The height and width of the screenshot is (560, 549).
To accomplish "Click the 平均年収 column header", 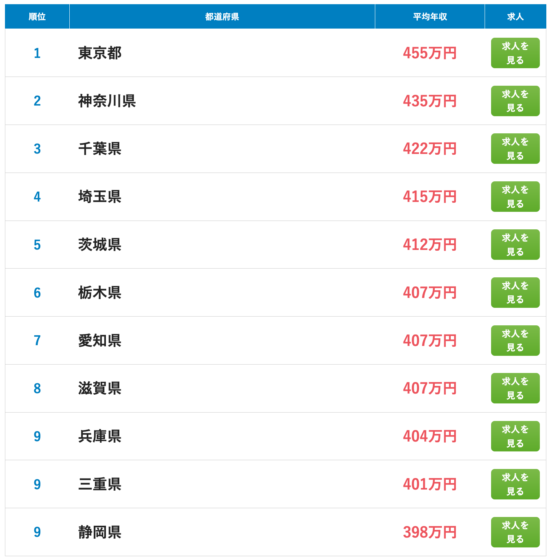I will click(430, 16).
